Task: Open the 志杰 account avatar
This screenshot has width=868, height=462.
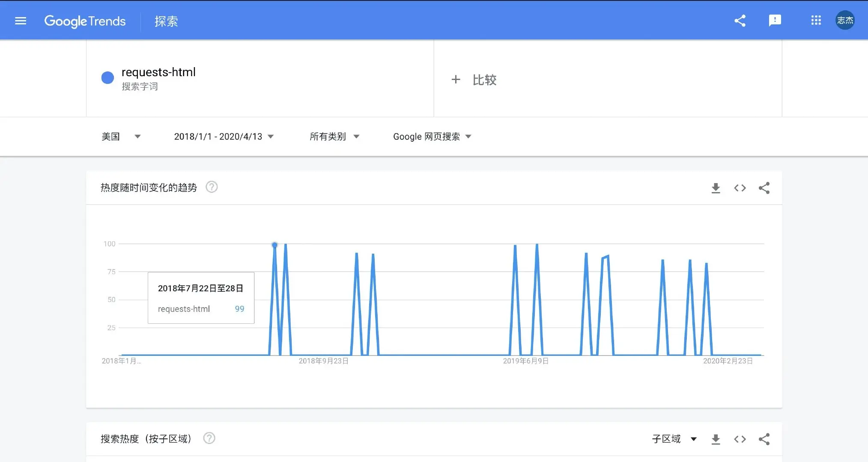Action: click(x=845, y=21)
